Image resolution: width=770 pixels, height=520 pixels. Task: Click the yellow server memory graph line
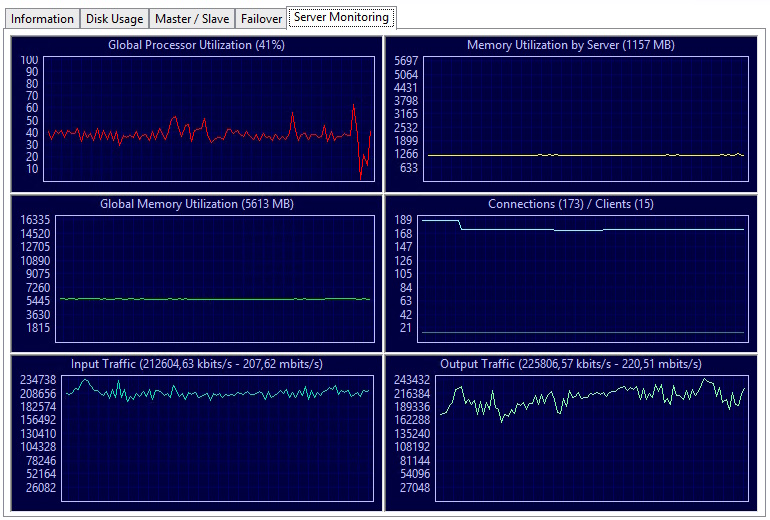tap(585, 155)
